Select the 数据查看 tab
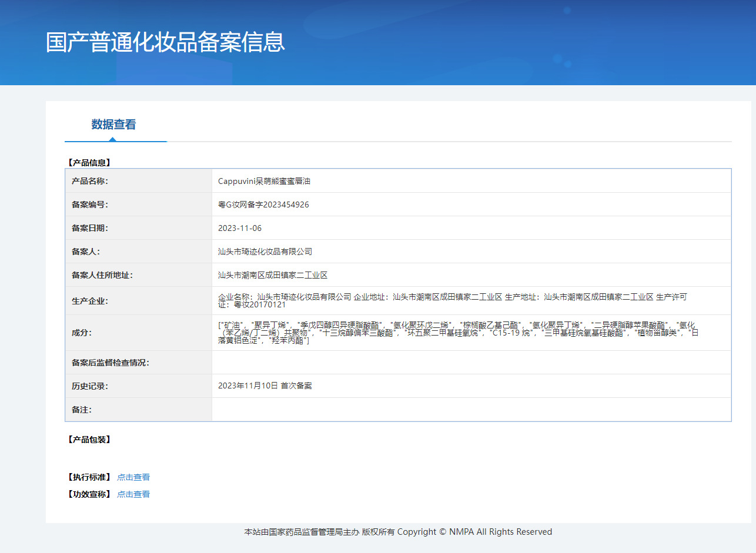The image size is (756, 553). coord(113,125)
